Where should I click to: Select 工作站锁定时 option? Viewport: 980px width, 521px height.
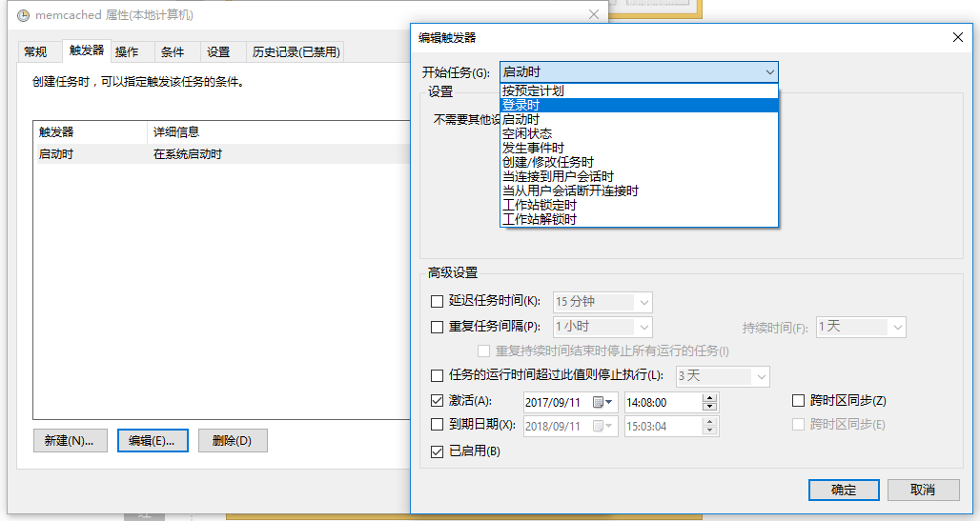[x=640, y=206]
